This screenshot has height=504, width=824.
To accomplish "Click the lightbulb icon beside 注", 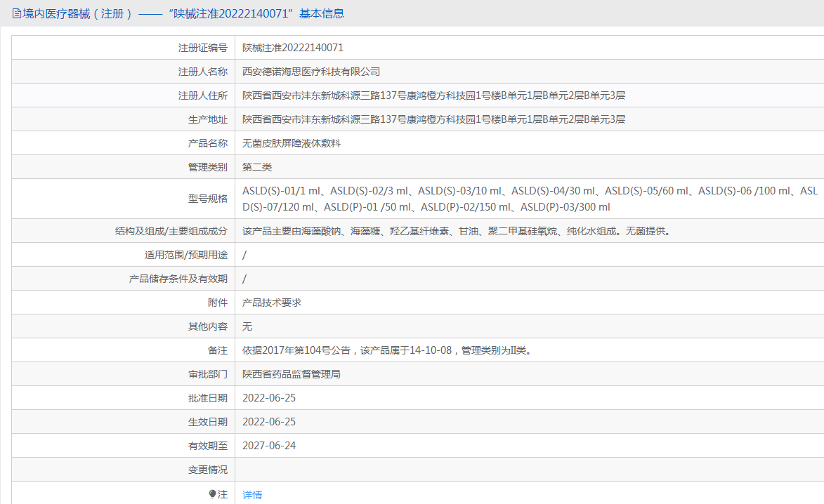I will [212, 494].
